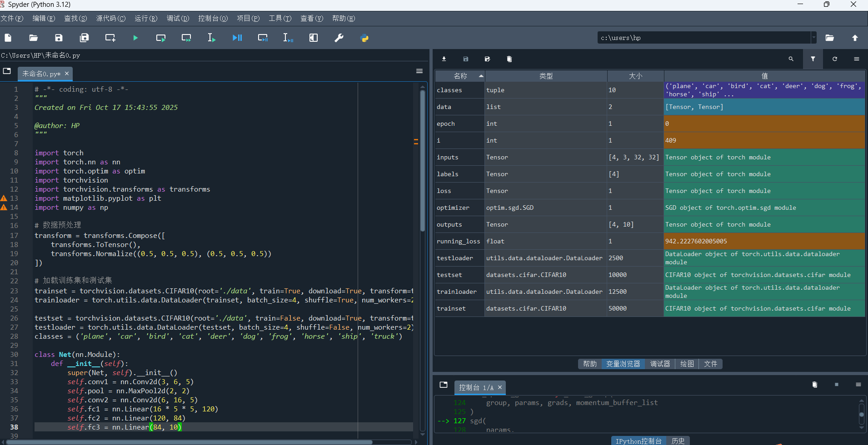Open Variable Explorer options hamburger menu
Viewport: 868px width, 445px height.
pos(857,59)
